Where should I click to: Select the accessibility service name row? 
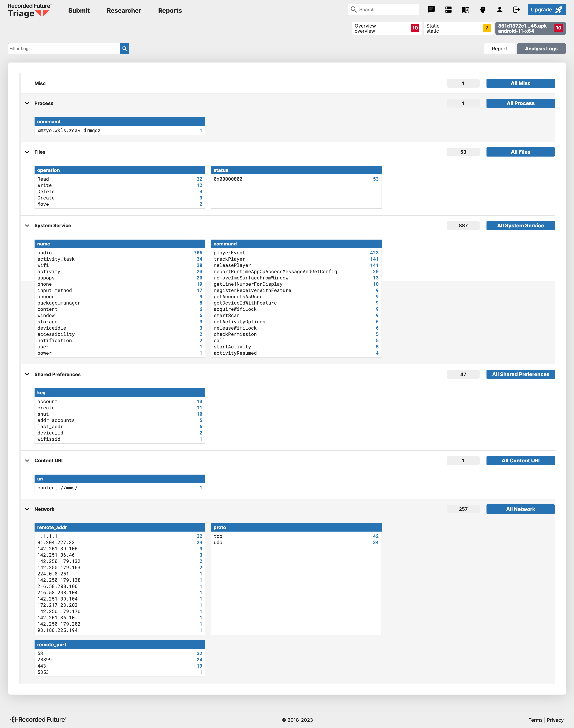120,335
